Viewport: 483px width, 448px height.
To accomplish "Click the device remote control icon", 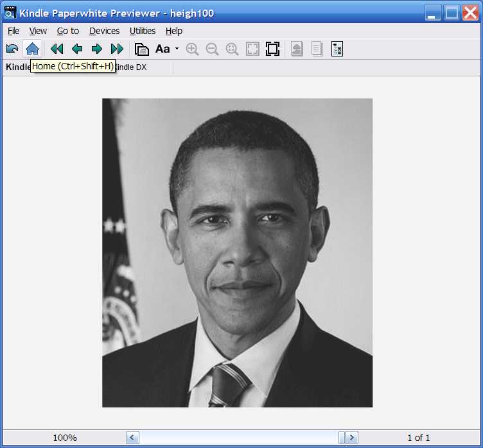I will click(x=337, y=49).
